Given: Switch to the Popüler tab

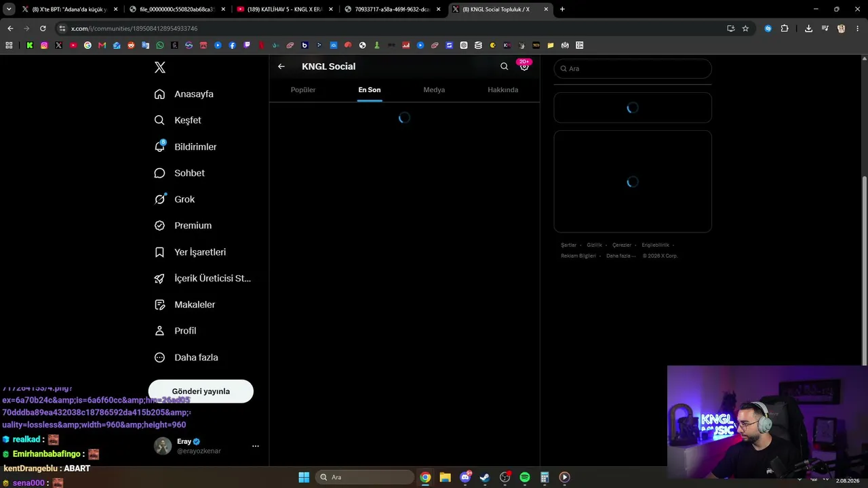Looking at the screenshot, I should pyautogui.click(x=303, y=90).
